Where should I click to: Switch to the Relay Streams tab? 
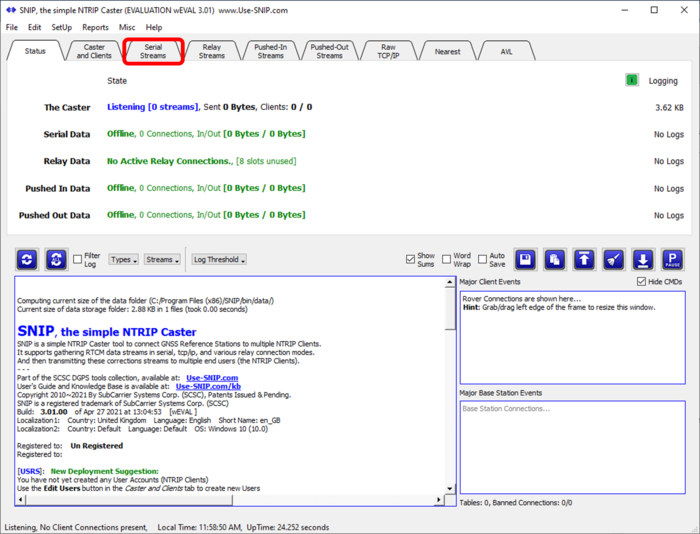tap(212, 51)
